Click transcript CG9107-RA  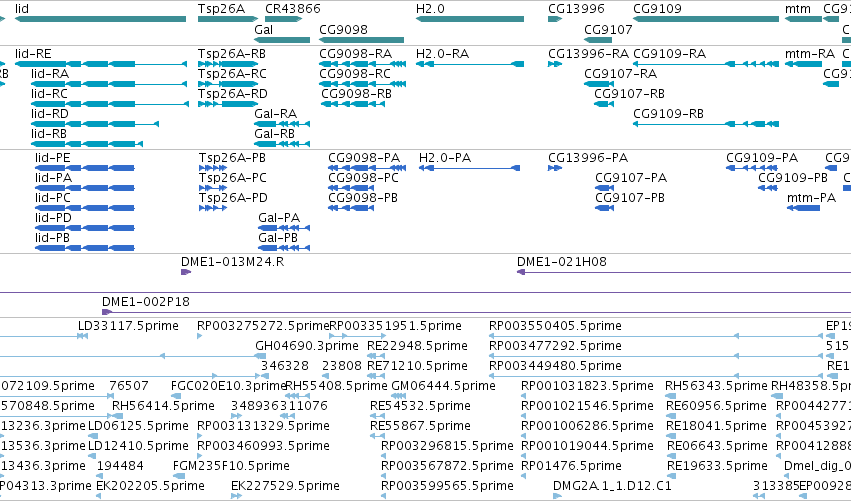(x=599, y=84)
